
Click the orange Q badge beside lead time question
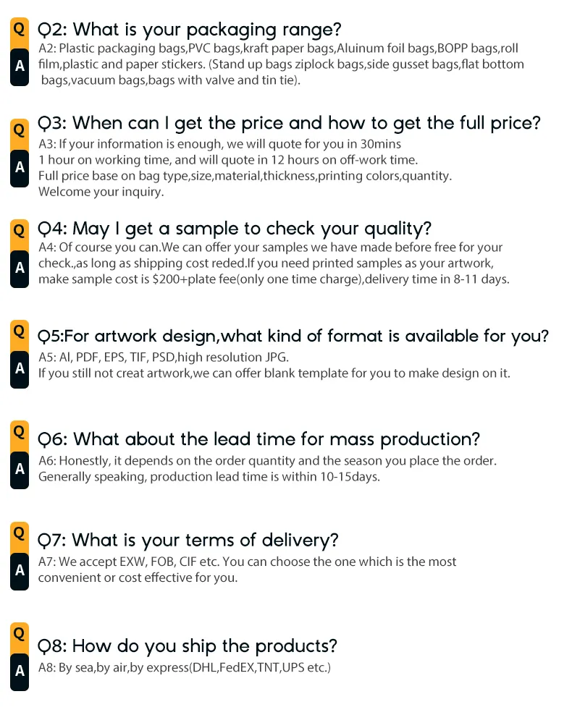pyautogui.click(x=20, y=431)
